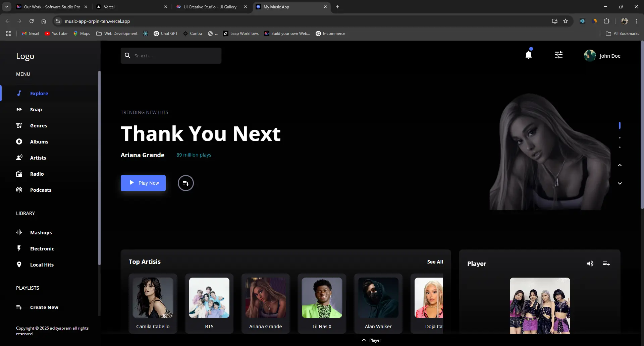Click the Genres sidebar icon

point(19,125)
